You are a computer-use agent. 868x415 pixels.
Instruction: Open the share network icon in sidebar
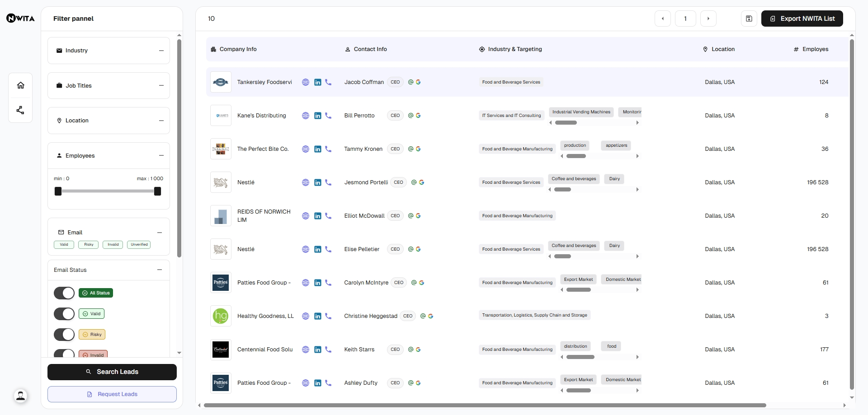tap(20, 110)
